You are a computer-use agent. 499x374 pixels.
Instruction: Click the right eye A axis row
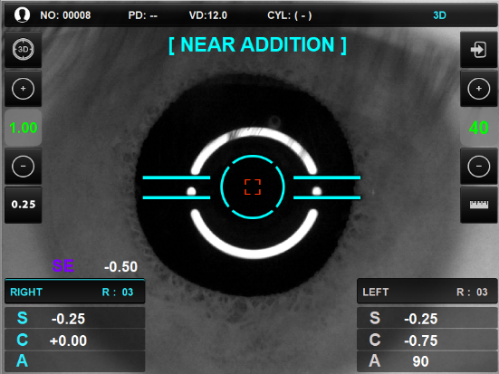75,361
